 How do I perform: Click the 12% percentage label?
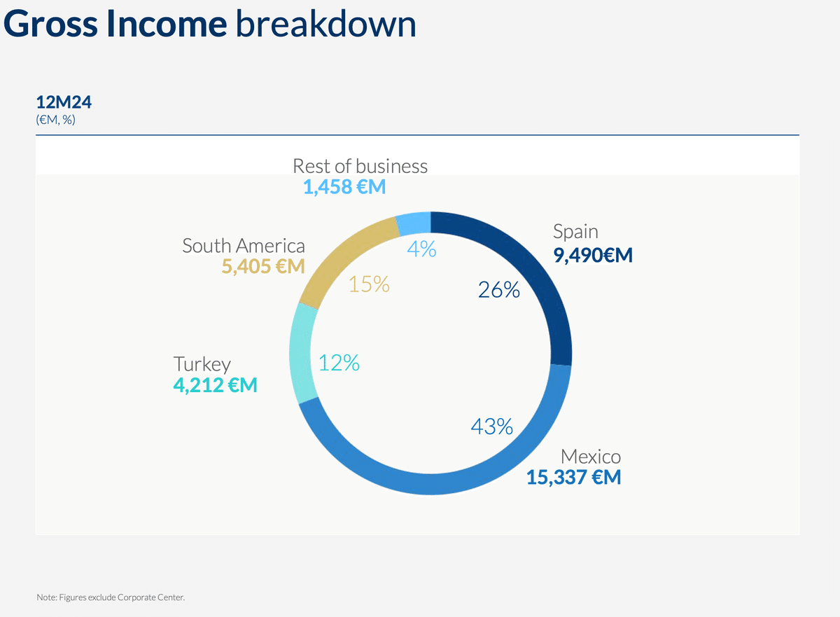(x=339, y=363)
